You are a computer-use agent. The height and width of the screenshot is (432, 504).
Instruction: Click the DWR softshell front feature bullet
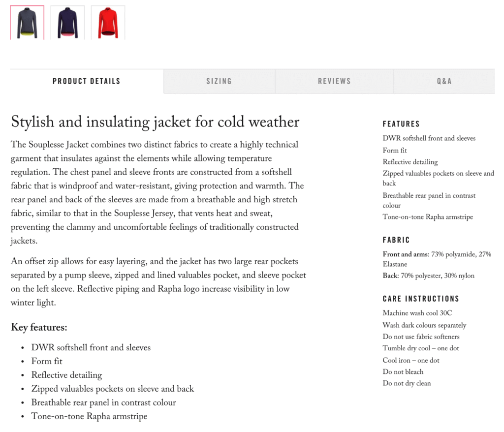click(x=91, y=347)
